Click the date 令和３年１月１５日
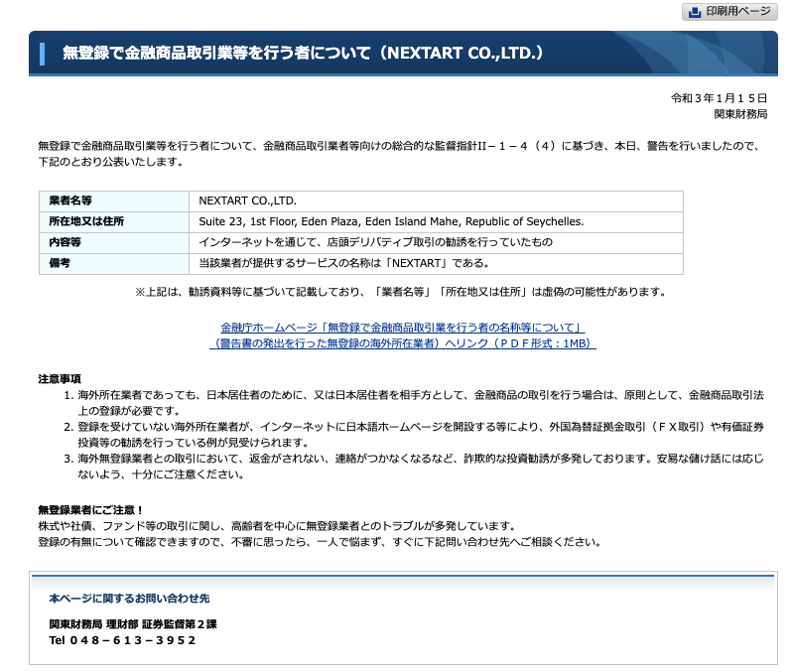The image size is (793, 672). 719,98
